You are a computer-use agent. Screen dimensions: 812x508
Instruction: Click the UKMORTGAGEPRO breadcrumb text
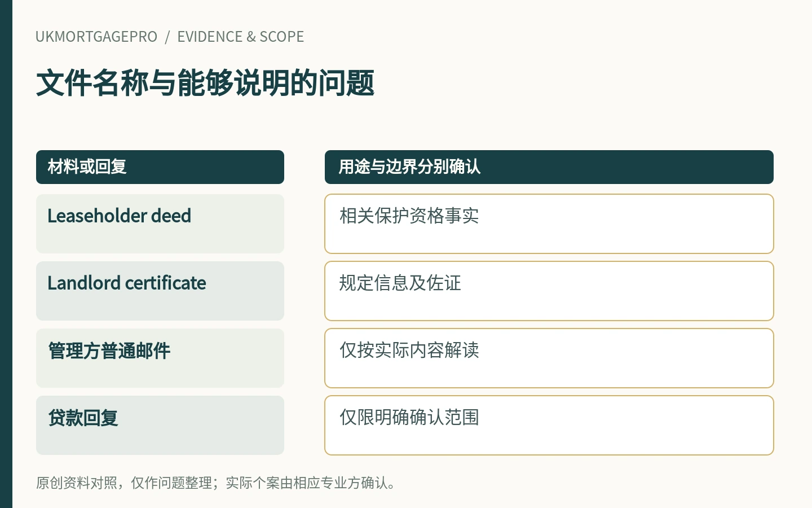point(96,37)
